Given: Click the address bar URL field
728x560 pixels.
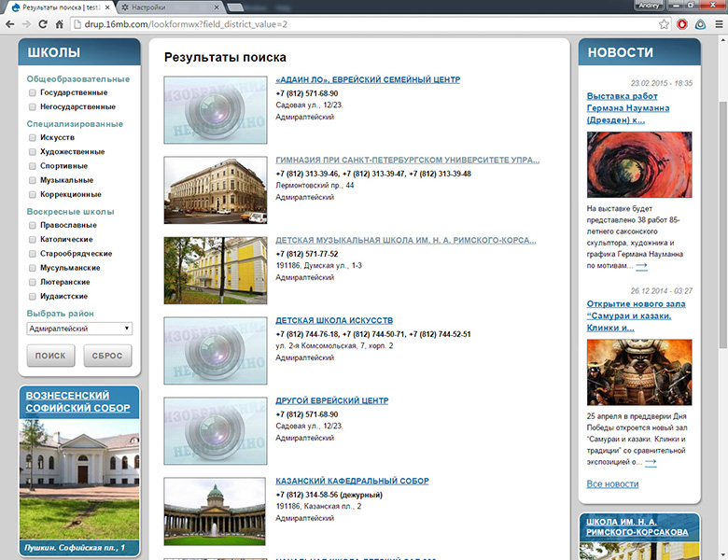Looking at the screenshot, I should click(x=362, y=24).
